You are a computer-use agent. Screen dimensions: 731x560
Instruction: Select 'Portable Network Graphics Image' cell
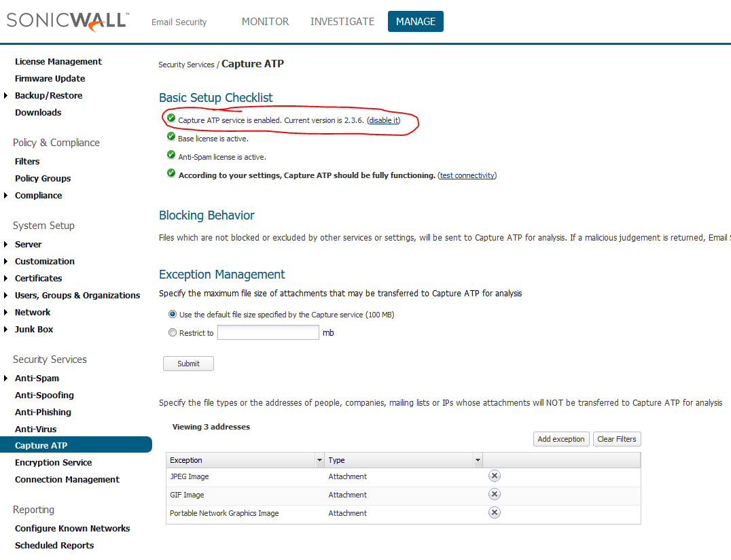point(224,513)
